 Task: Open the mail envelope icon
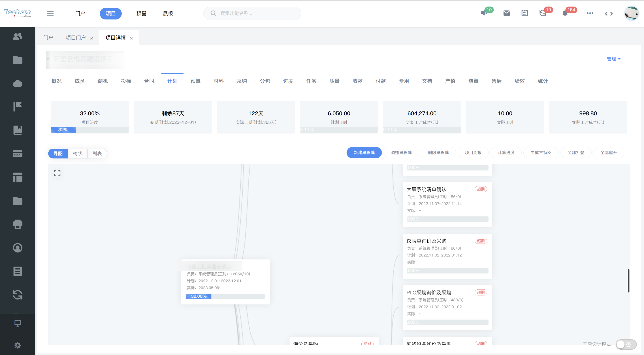(507, 13)
